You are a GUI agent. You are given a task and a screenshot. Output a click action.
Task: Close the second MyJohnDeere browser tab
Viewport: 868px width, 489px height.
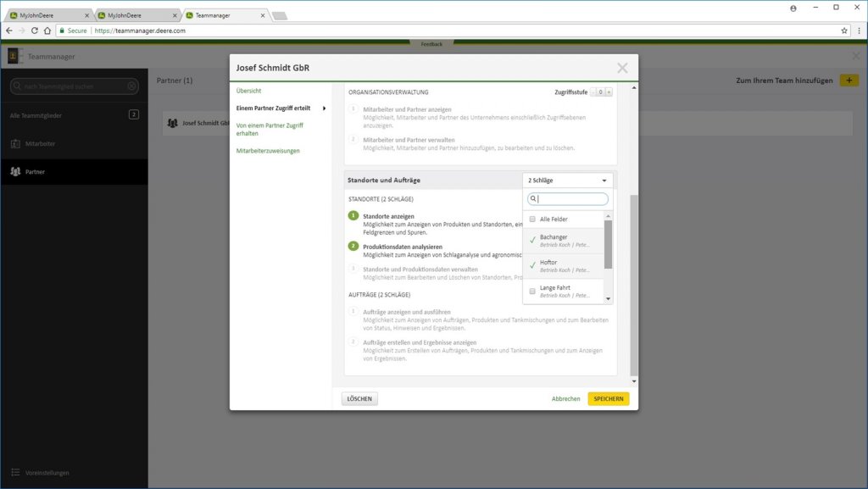tap(175, 15)
